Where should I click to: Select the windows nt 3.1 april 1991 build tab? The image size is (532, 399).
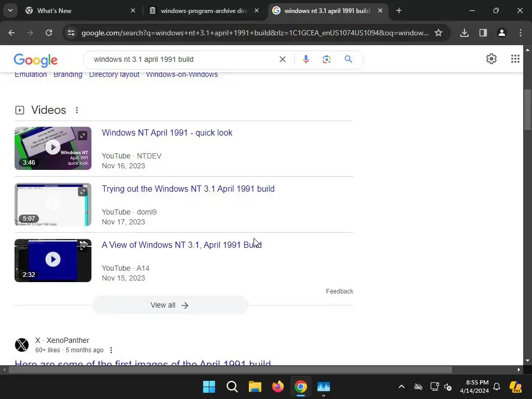click(x=328, y=10)
